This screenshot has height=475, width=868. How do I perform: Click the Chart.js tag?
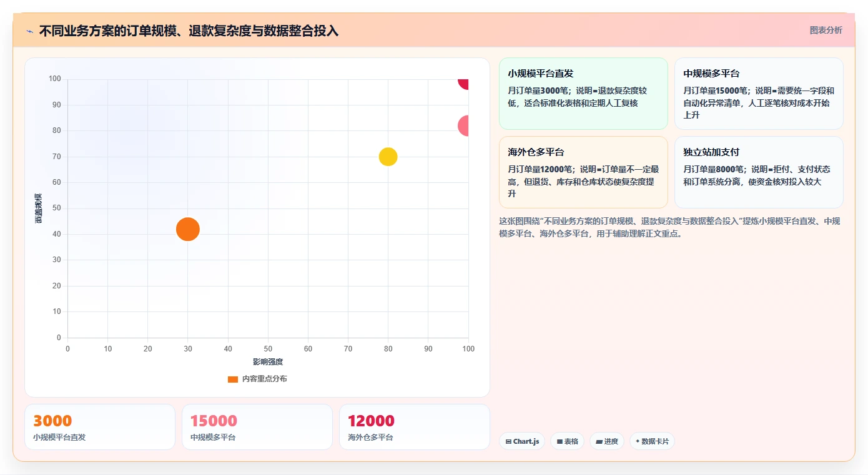[x=522, y=441]
